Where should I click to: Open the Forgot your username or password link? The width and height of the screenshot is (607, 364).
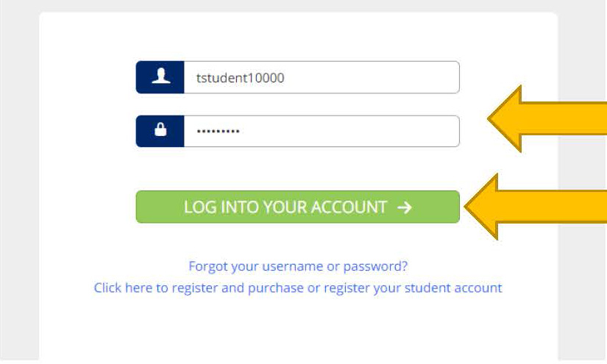[x=298, y=266]
